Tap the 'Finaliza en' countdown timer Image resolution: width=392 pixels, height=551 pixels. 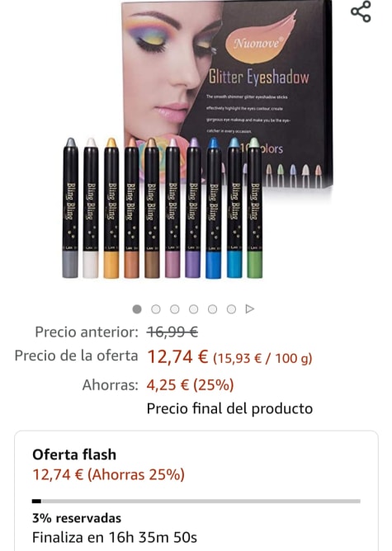115,537
